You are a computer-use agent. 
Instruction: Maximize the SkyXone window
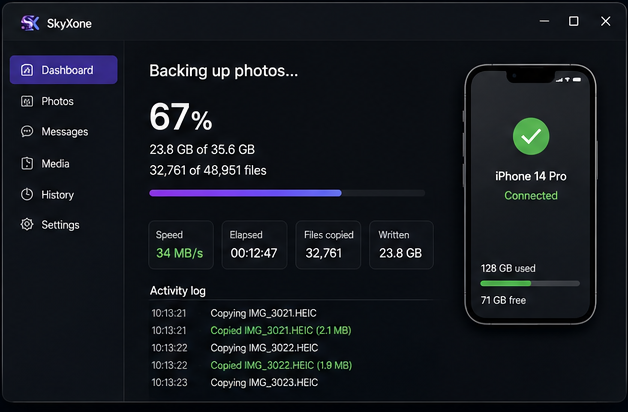[574, 21]
